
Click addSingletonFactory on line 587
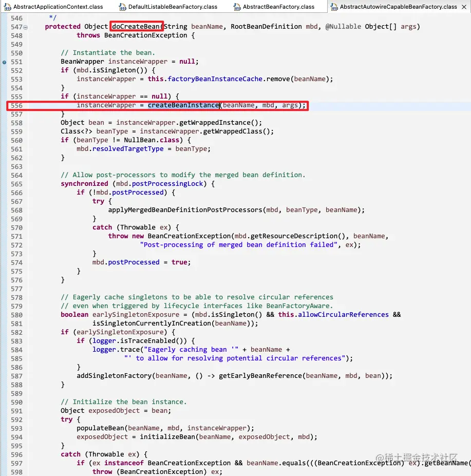click(114, 376)
